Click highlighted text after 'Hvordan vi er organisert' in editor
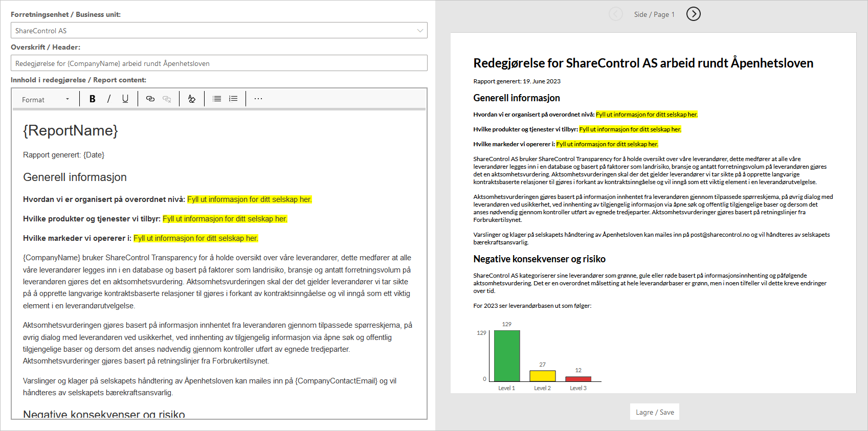868x431 pixels. [249, 199]
